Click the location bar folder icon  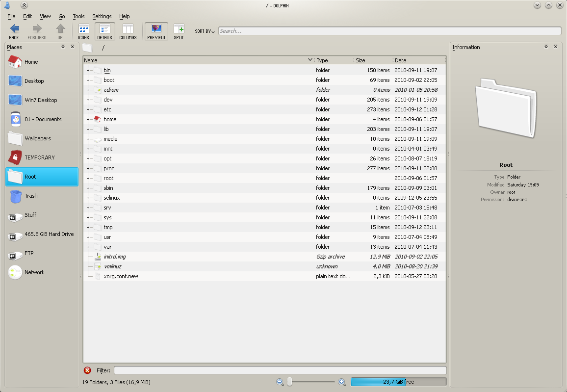[x=87, y=48]
